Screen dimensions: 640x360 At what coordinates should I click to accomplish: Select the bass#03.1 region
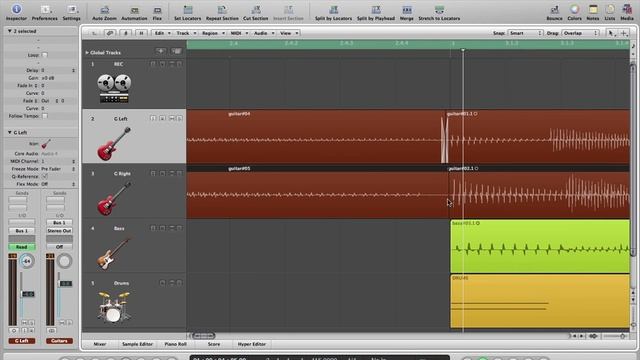tap(540, 247)
